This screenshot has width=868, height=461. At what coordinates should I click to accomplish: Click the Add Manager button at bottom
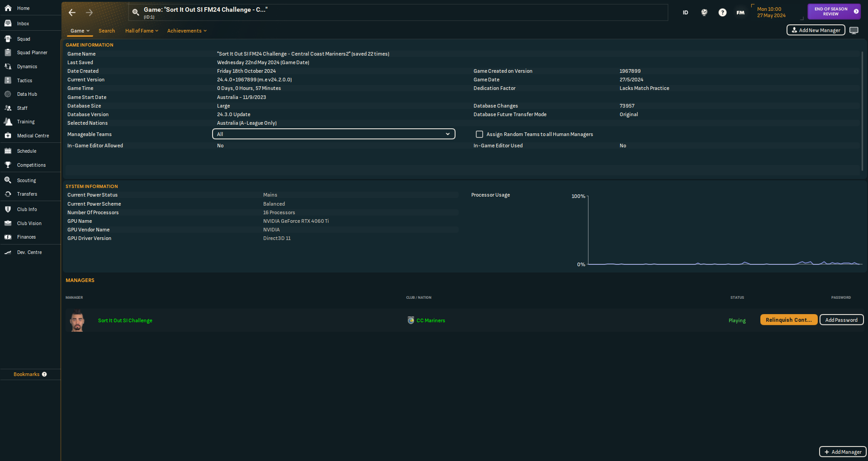coord(843,452)
